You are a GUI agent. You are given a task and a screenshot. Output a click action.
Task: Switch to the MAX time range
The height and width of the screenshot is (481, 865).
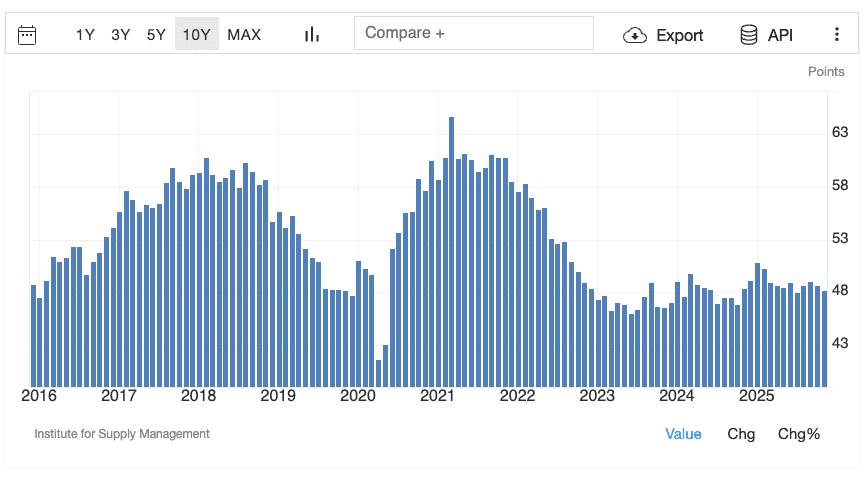(x=244, y=35)
